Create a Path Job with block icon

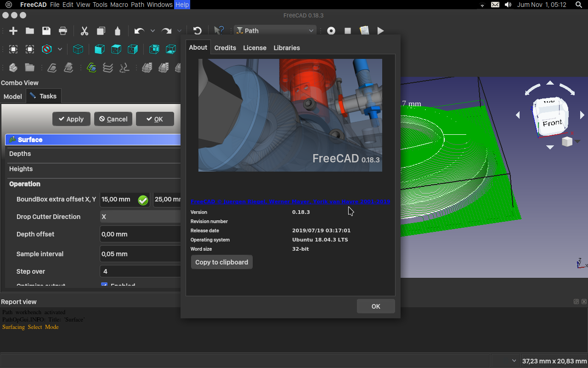point(13,68)
